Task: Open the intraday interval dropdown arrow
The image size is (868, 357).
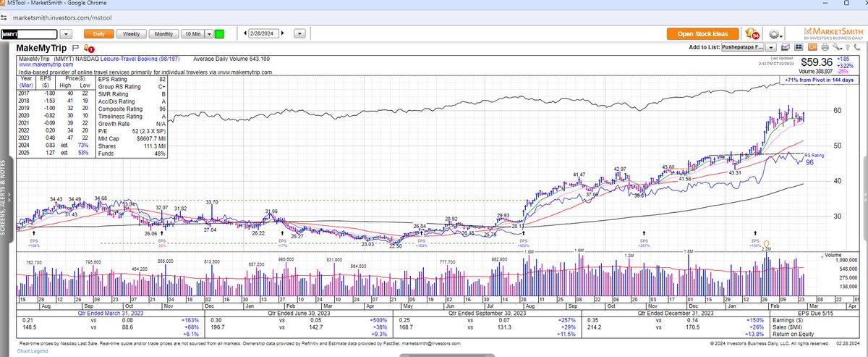Action: pyautogui.click(x=209, y=33)
